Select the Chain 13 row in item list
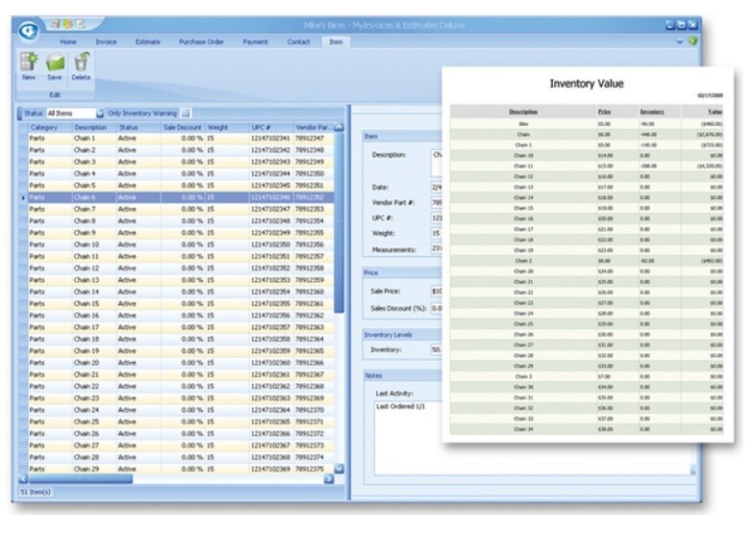The image size is (756, 539). coord(181,280)
